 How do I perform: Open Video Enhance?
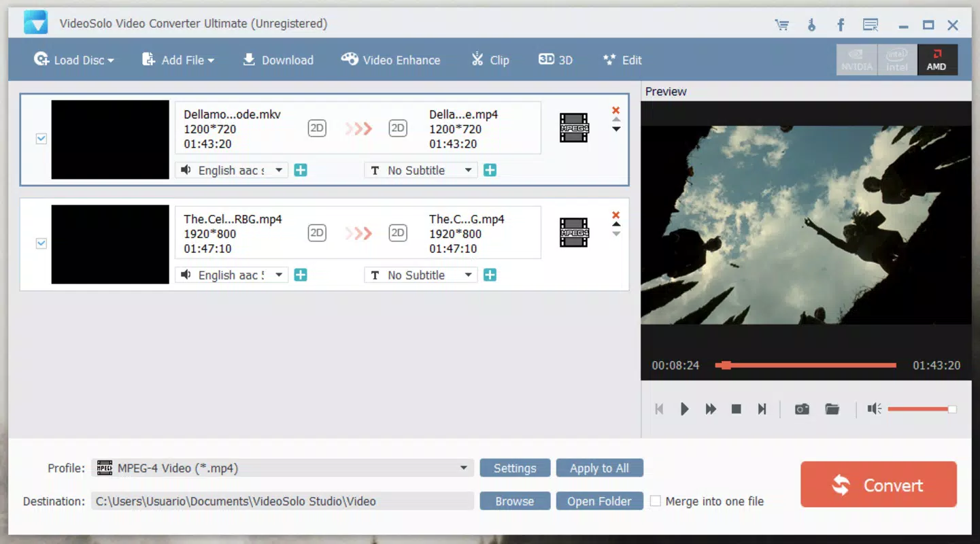coord(391,60)
